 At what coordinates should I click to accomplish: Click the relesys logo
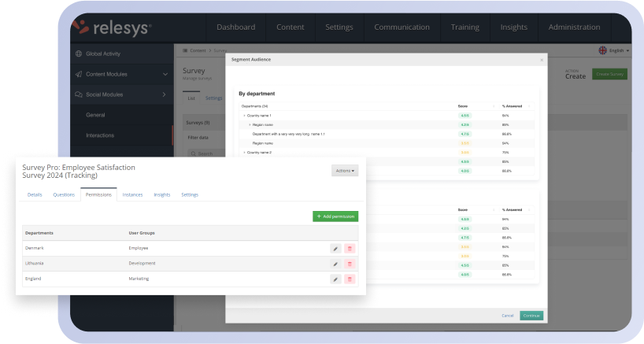pyautogui.click(x=111, y=28)
